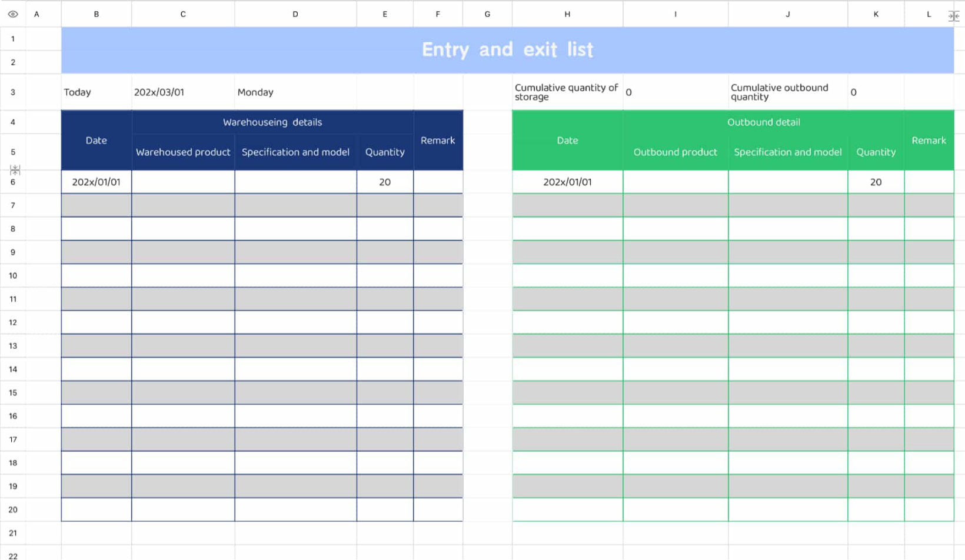The height and width of the screenshot is (560, 965).
Task: Click 'Outbound product' column header
Action: pyautogui.click(x=675, y=152)
